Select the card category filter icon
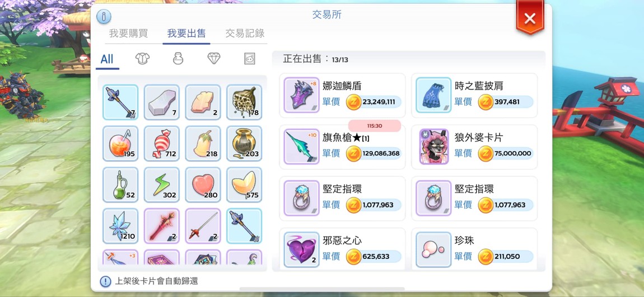644x297 pixels. (249, 59)
